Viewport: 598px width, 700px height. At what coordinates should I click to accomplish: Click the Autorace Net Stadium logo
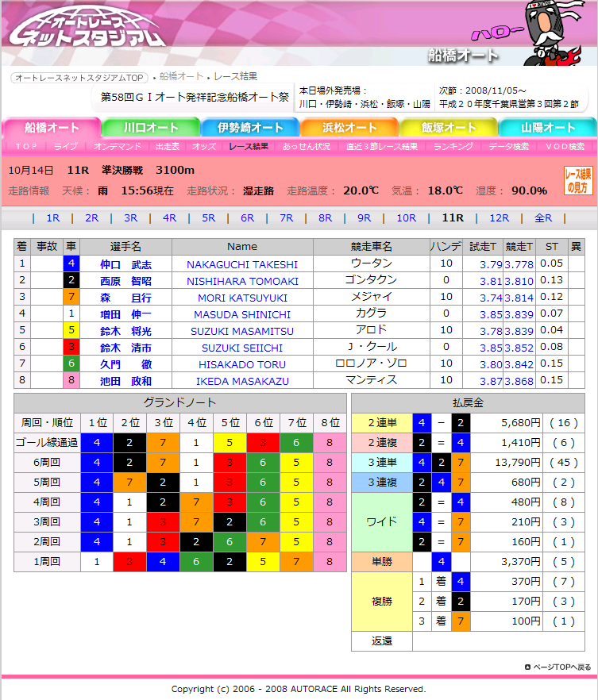87,28
